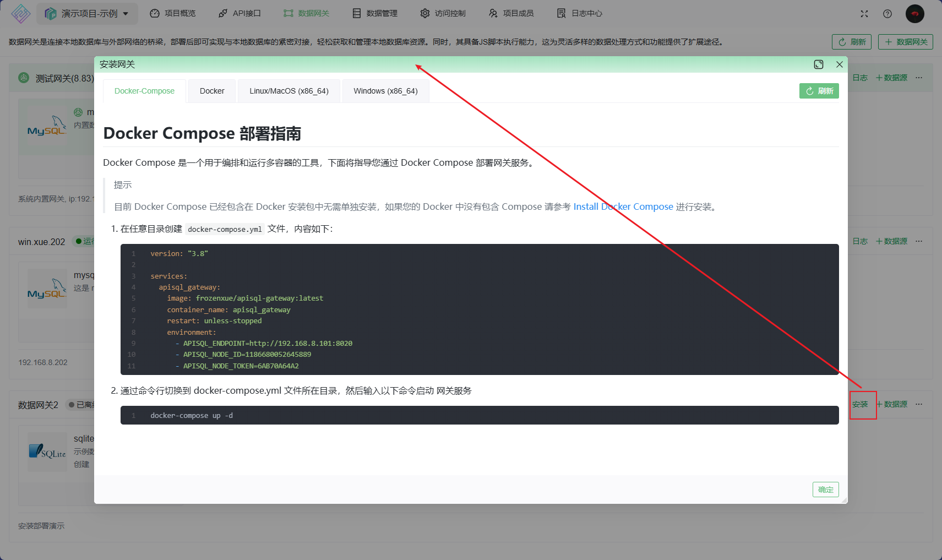Click the 确定 button in the dialog
The image size is (942, 560).
825,489
